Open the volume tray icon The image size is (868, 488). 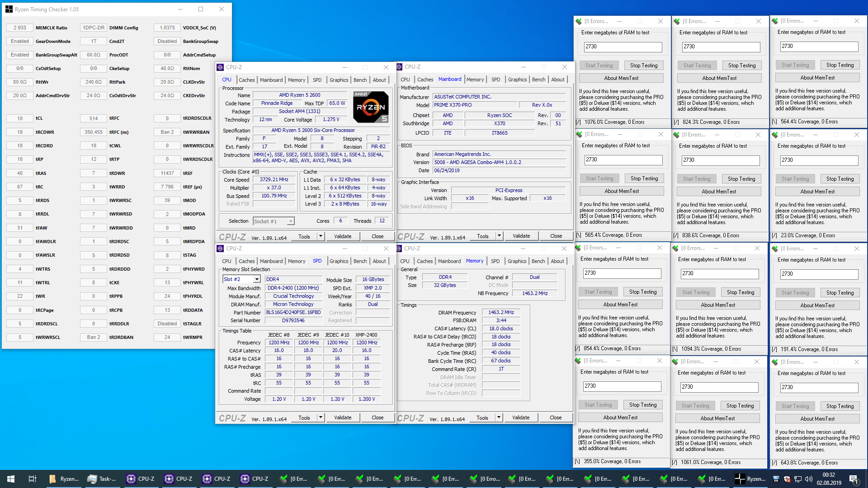[x=809, y=479]
